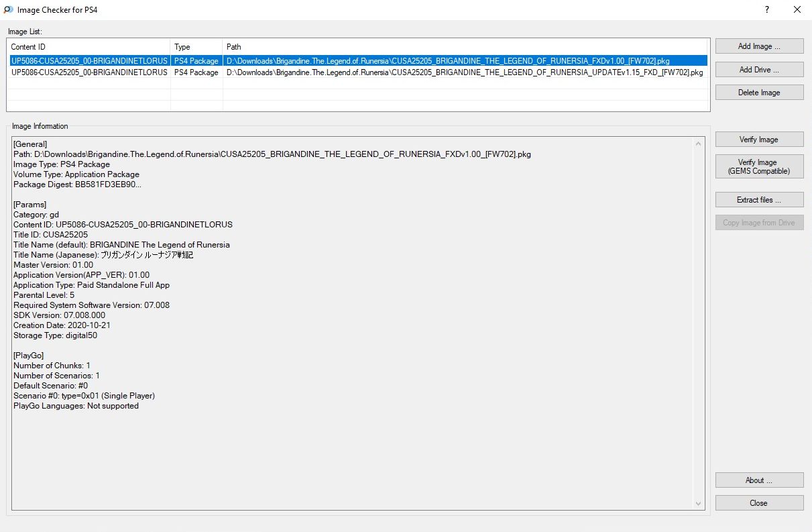The image size is (812, 532).
Task: Click the 'Default Scenario: #0' line
Action: (51, 386)
